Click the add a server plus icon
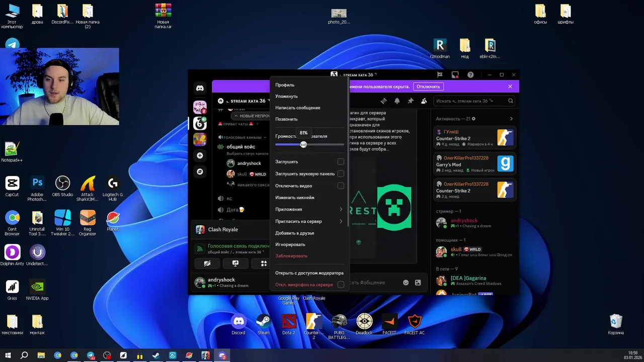 point(200,156)
